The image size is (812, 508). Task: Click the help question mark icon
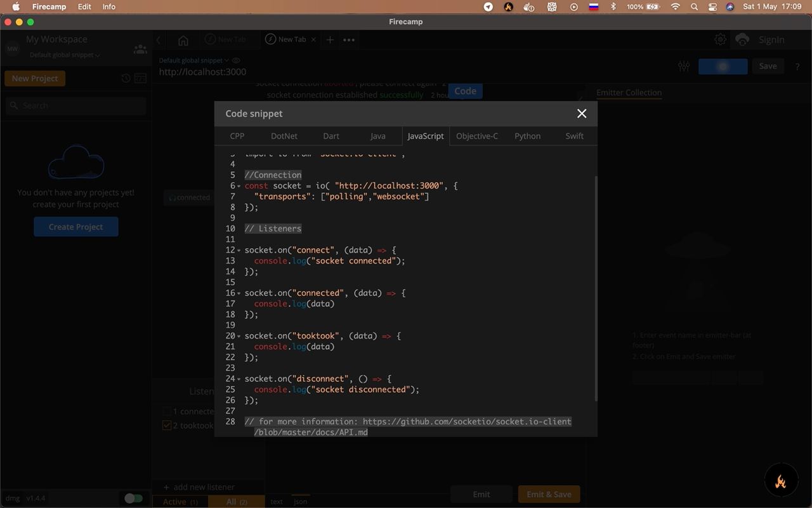[x=797, y=66]
